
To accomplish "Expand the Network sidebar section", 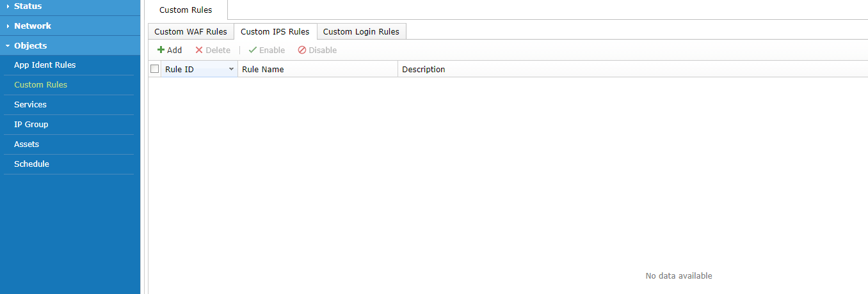I will pyautogui.click(x=70, y=26).
